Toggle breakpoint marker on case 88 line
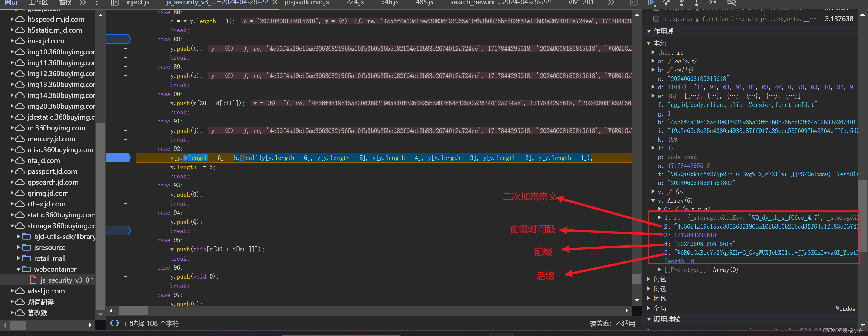The image size is (868, 336). coord(118,40)
